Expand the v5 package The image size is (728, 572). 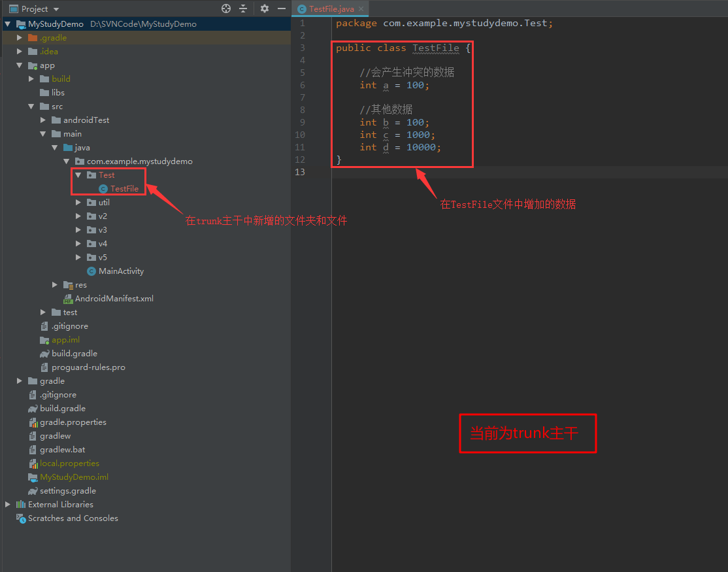(x=78, y=257)
